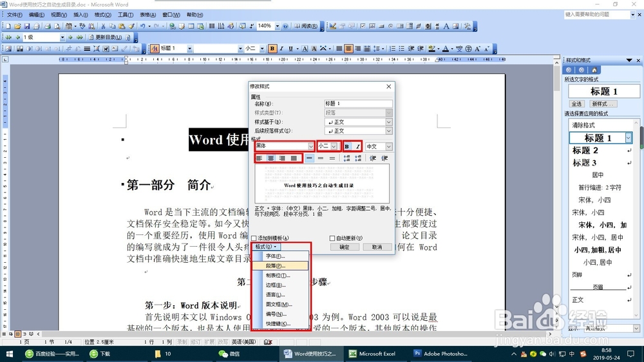The height and width of the screenshot is (362, 644).
Task: Open font name dropdown showing 黑体
Action: (311, 146)
